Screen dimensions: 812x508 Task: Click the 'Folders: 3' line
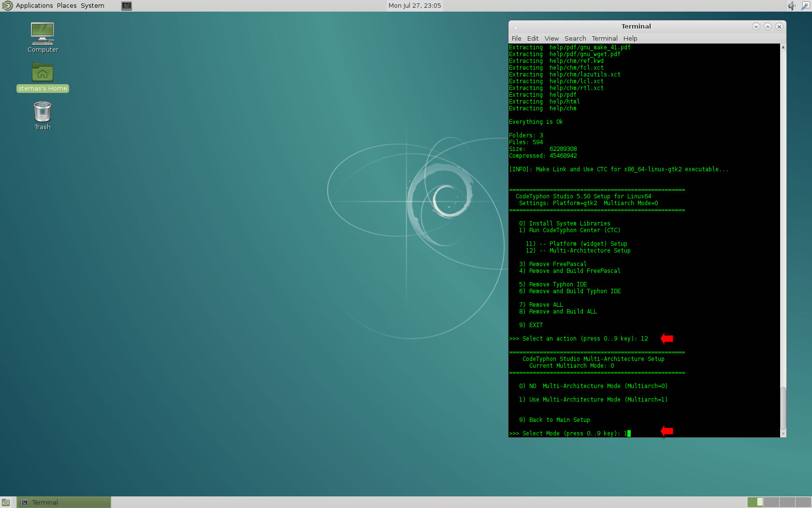(526, 135)
